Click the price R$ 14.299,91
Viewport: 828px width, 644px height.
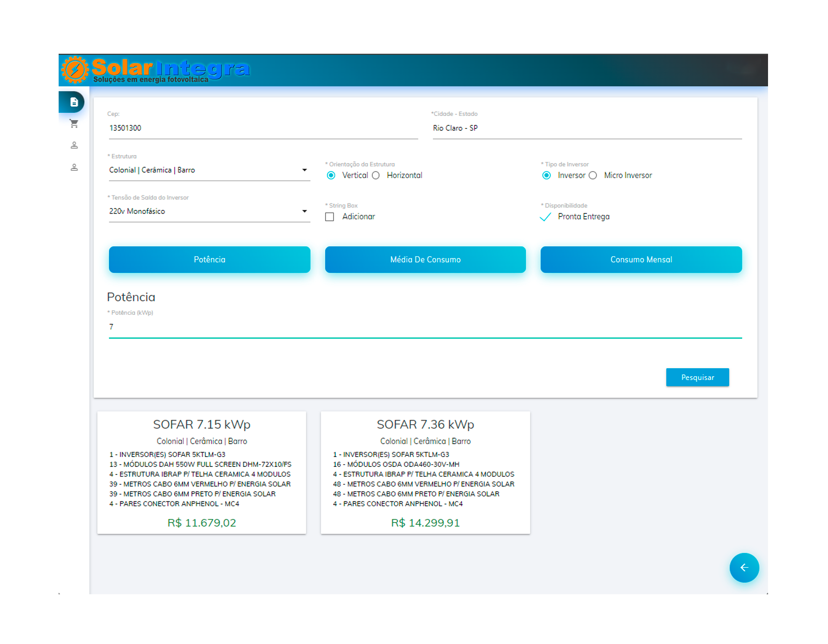click(x=425, y=523)
